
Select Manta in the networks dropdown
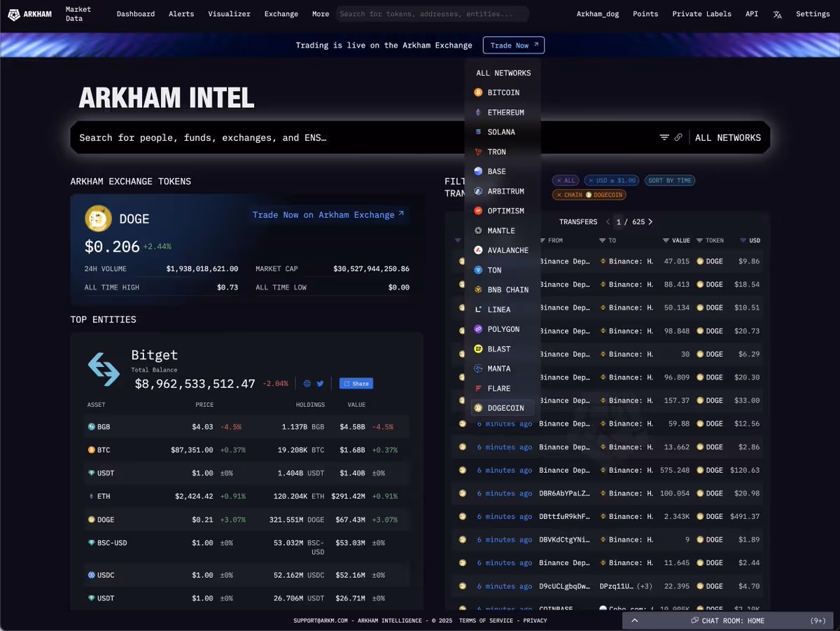503,368
